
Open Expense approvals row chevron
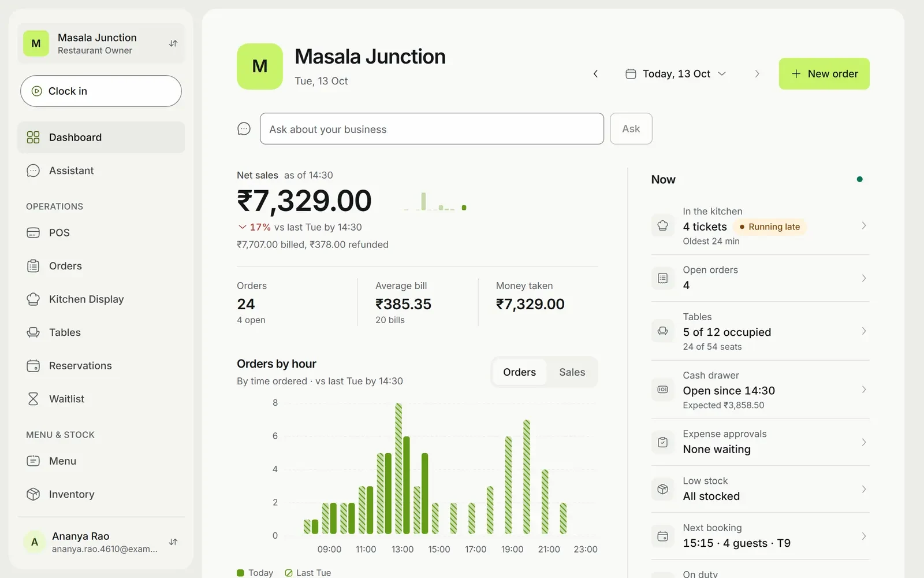tap(864, 442)
